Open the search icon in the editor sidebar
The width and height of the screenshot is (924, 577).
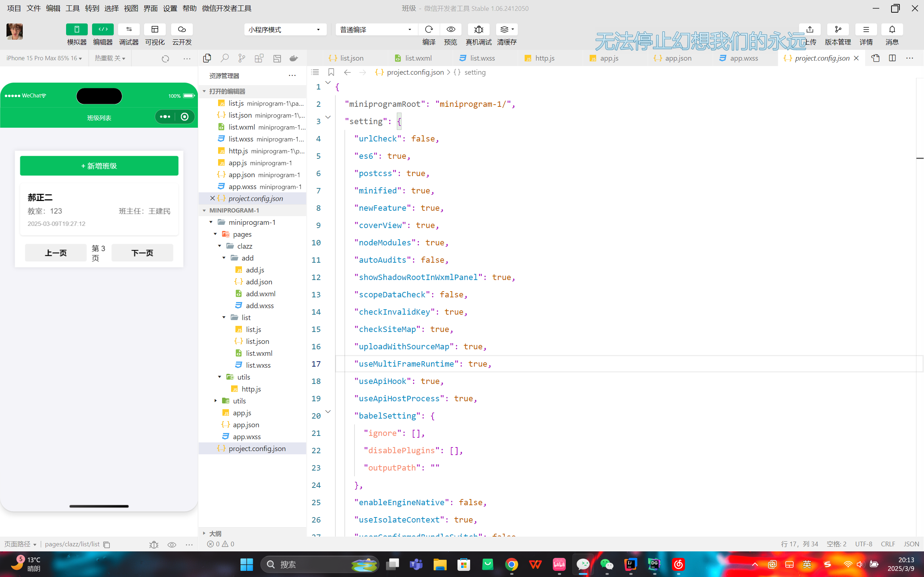coord(225,58)
